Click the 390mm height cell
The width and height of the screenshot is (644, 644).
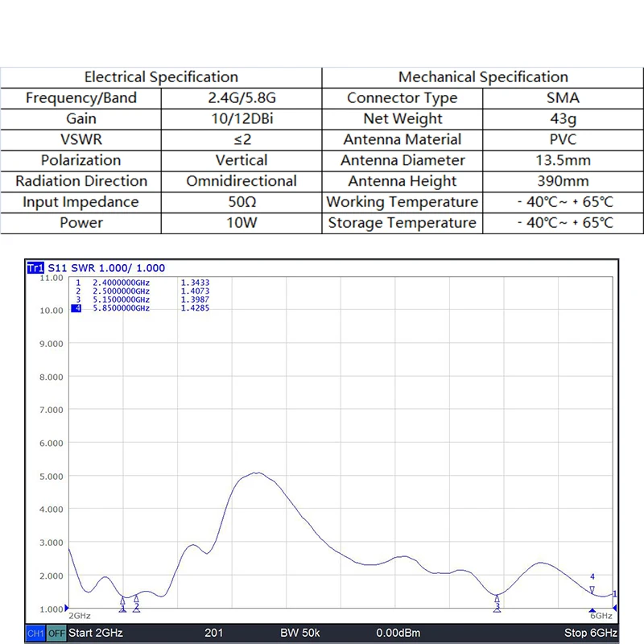[563, 181]
